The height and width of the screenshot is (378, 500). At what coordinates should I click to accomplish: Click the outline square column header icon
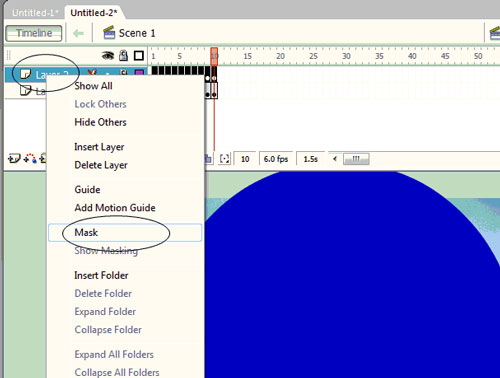click(139, 55)
